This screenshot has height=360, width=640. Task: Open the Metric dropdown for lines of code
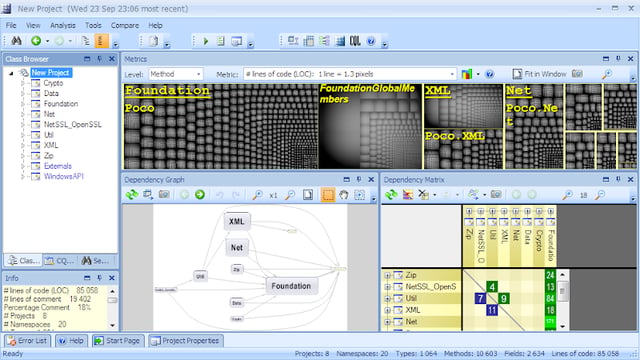349,74
